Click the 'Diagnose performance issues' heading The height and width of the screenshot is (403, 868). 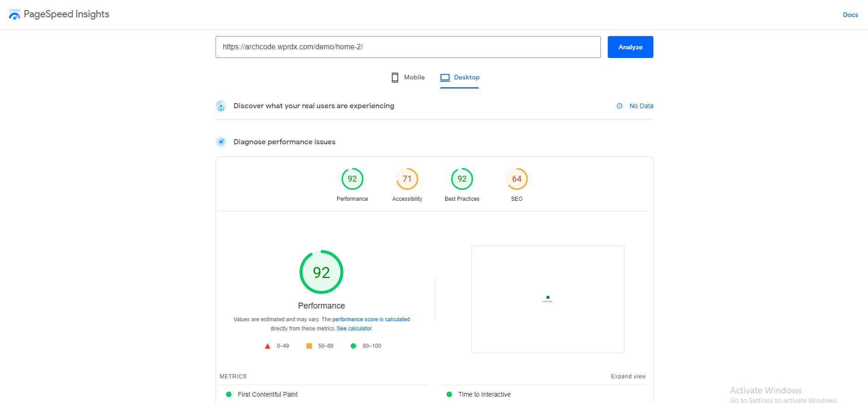[284, 142]
